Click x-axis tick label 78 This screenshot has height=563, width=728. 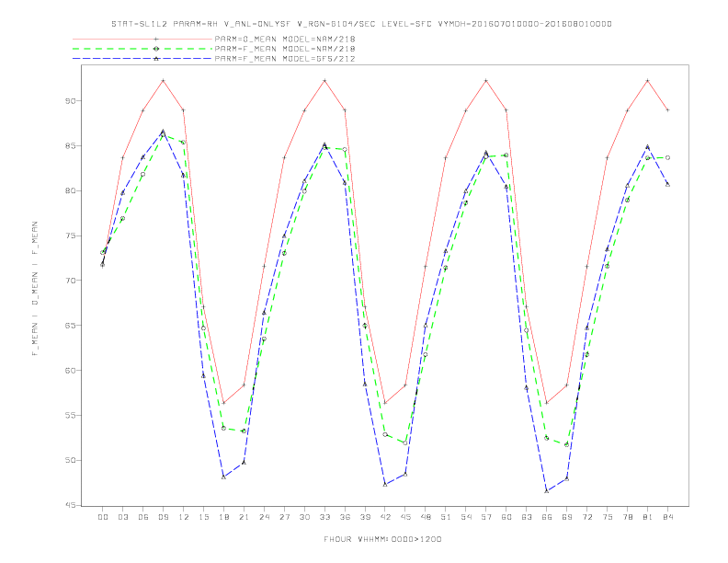coord(628,517)
